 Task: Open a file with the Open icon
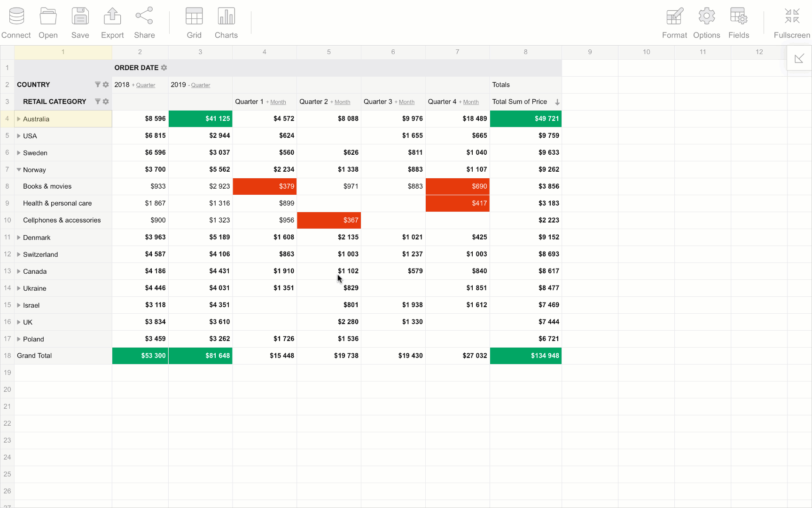point(48,16)
